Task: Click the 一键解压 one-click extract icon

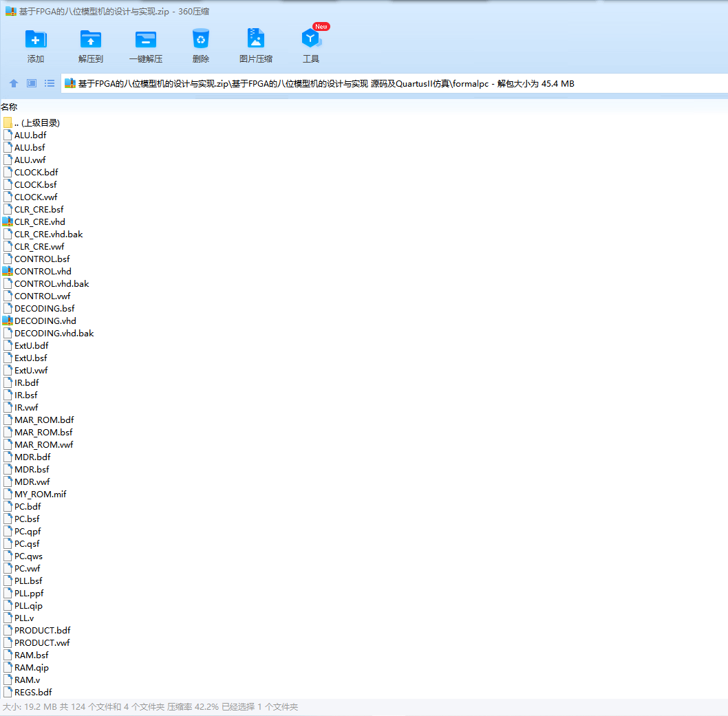Action: click(x=146, y=39)
